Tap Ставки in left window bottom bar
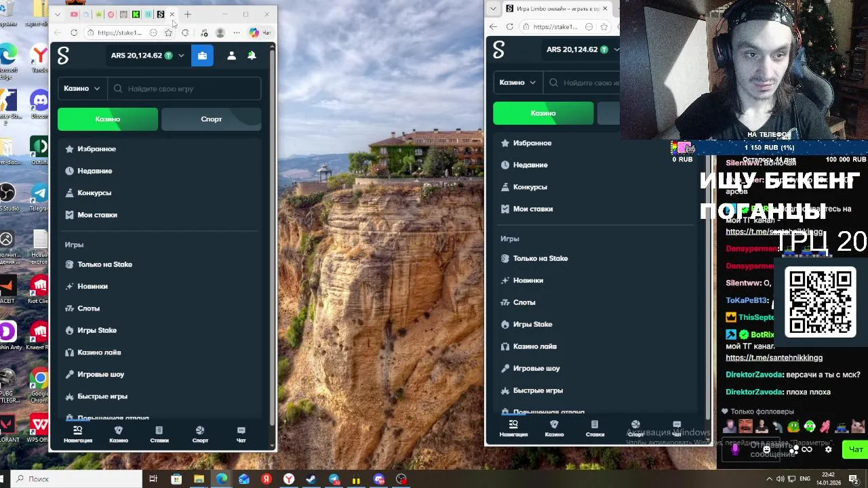 [159, 434]
